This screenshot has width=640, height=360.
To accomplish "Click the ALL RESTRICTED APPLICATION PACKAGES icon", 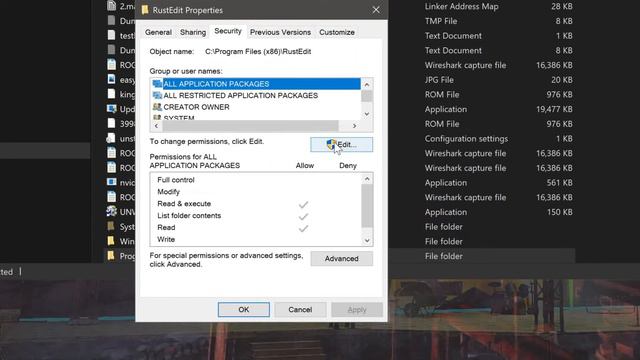I will pyautogui.click(x=157, y=95).
